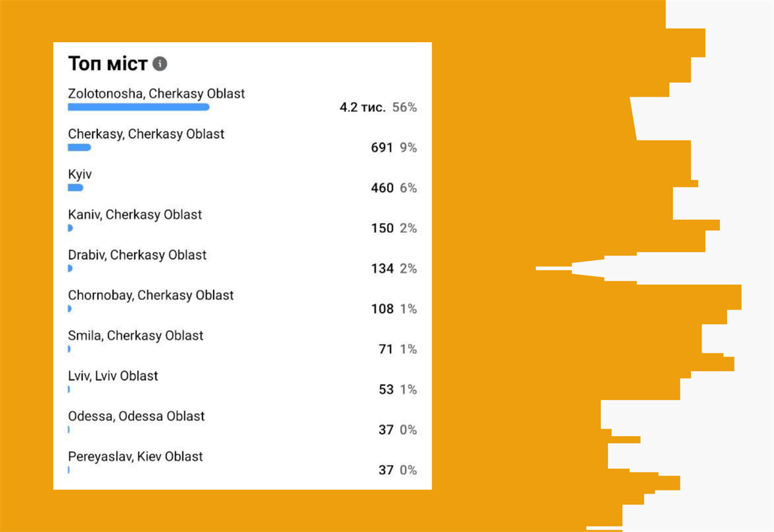Select Odessa, Odessa Oblast label
The height and width of the screenshot is (532, 774).
pos(136,416)
